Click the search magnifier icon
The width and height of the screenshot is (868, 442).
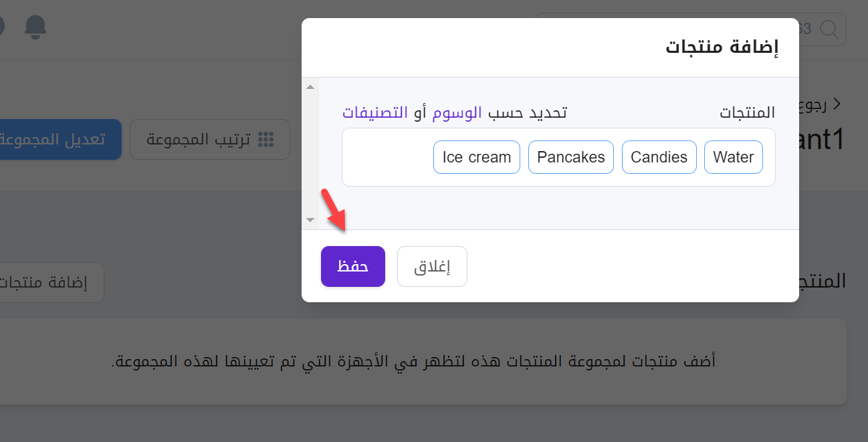click(x=829, y=29)
